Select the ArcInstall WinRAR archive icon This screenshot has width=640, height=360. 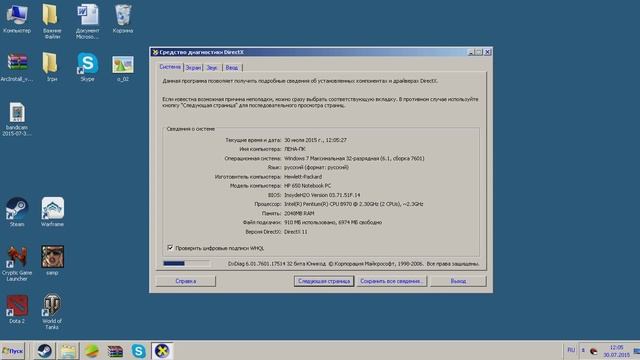[x=17, y=67]
